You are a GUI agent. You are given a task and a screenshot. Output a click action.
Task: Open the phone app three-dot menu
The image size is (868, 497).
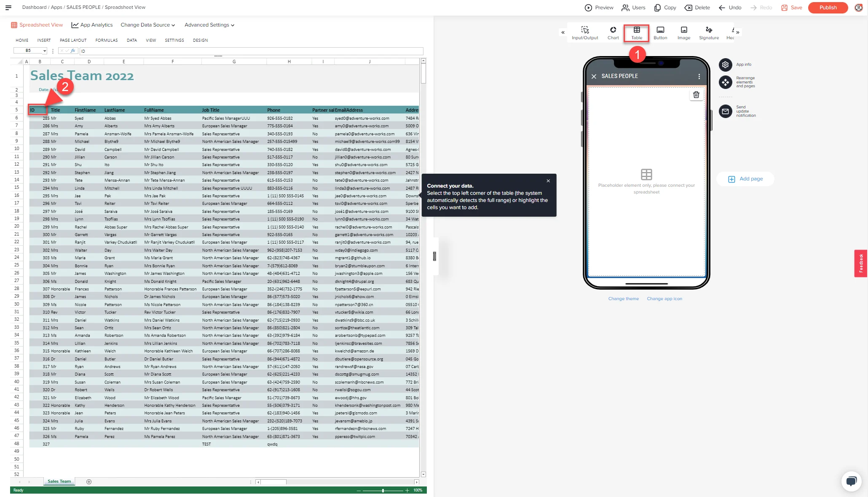[699, 76]
